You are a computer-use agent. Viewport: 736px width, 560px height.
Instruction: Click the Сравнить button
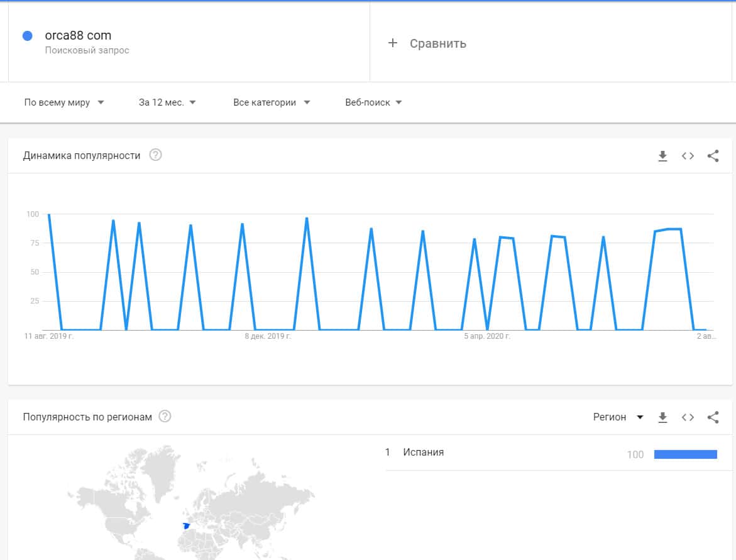[x=437, y=43]
